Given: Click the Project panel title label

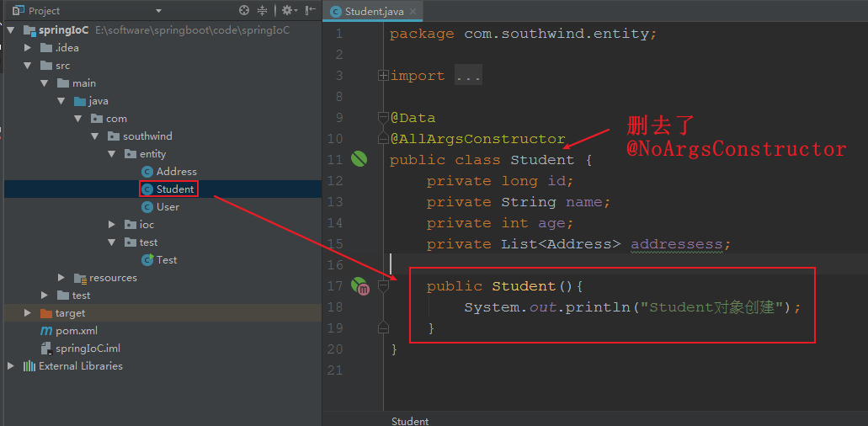Looking at the screenshot, I should point(45,10).
